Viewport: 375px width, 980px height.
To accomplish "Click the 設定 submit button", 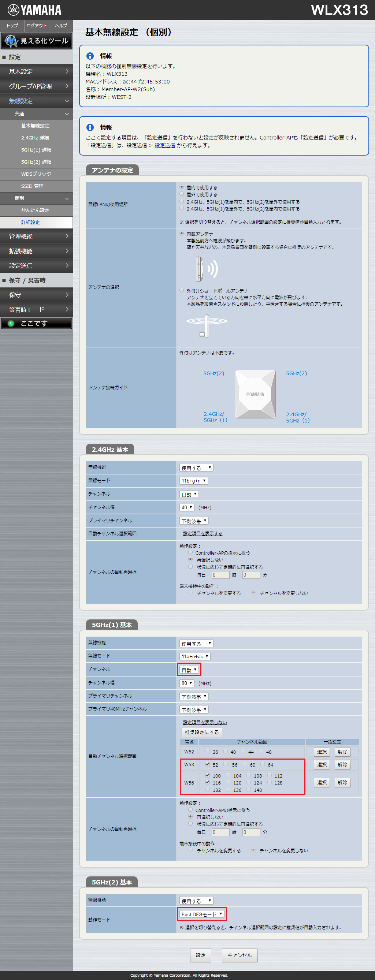I will pos(201,955).
